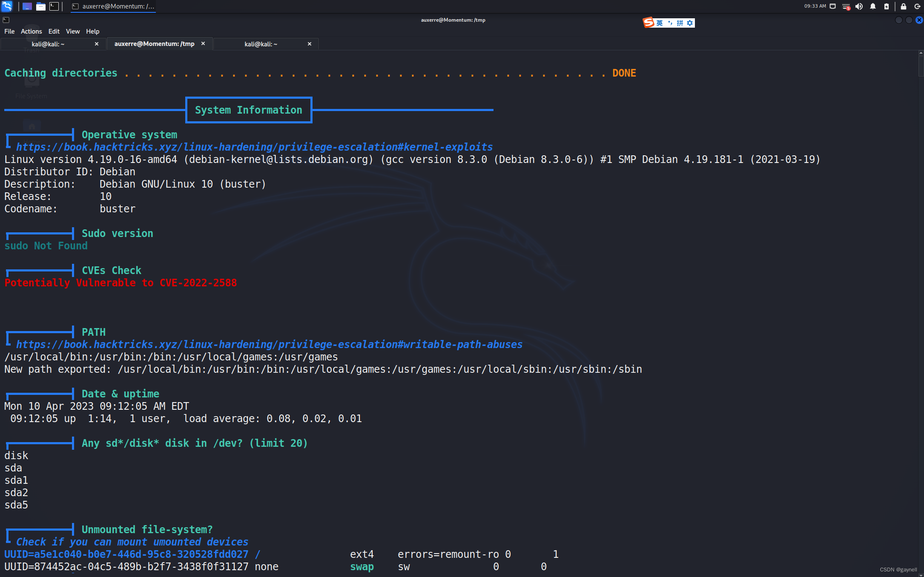Click the terminal window icon in title bar
The height and width of the screenshot is (577, 924).
tap(6, 20)
